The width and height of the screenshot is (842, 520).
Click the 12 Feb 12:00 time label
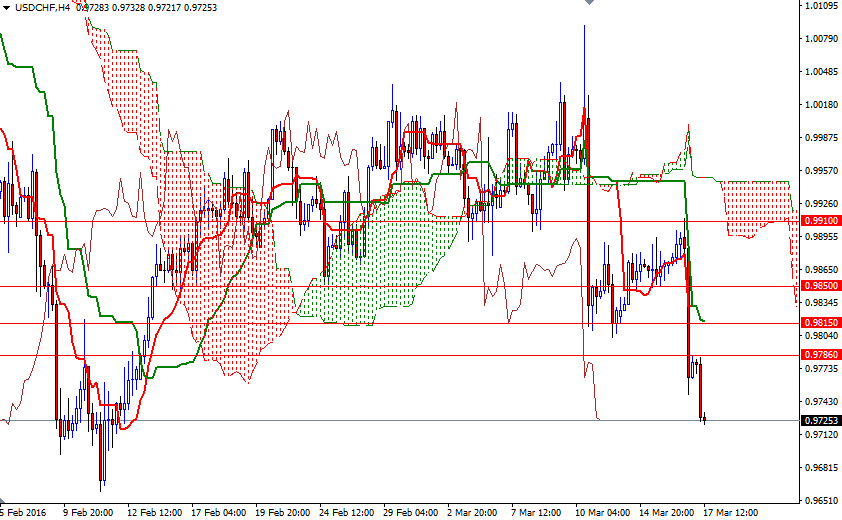(x=154, y=512)
